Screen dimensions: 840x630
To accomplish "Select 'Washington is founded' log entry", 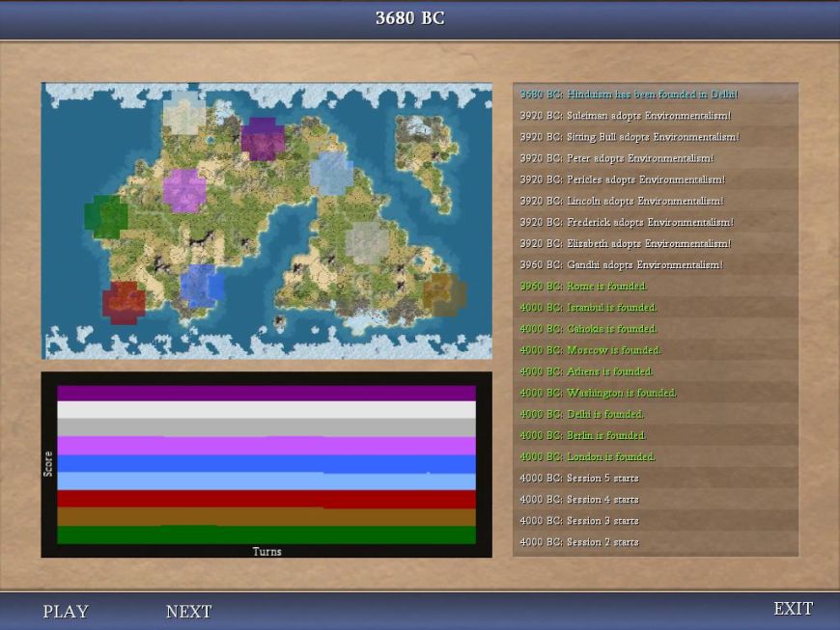I will (656, 393).
